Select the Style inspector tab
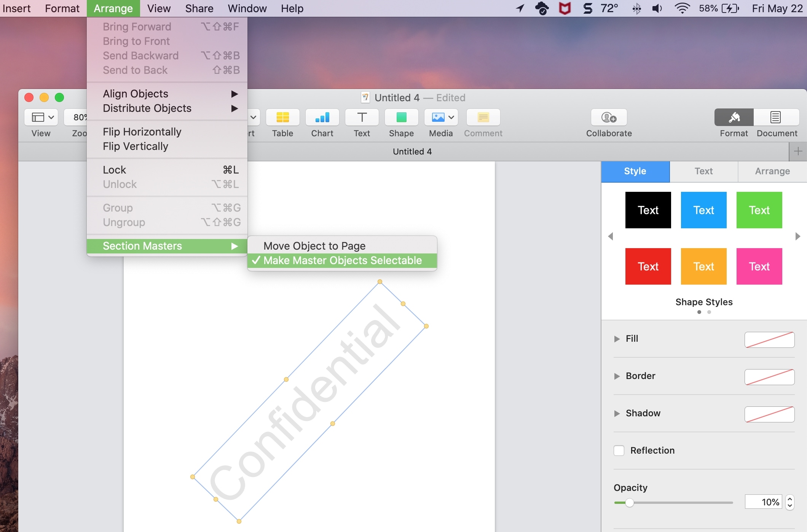This screenshot has width=807, height=532. click(x=635, y=171)
